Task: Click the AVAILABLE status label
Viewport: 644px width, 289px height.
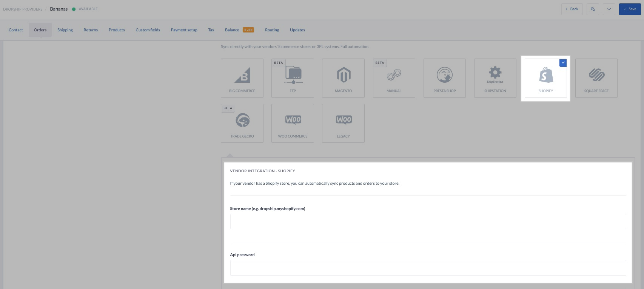Action: click(88, 9)
